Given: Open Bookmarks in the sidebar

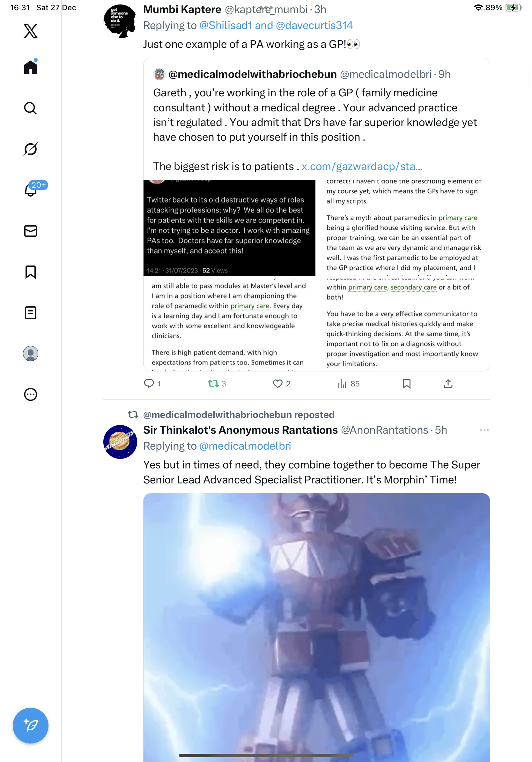Looking at the screenshot, I should [x=31, y=272].
